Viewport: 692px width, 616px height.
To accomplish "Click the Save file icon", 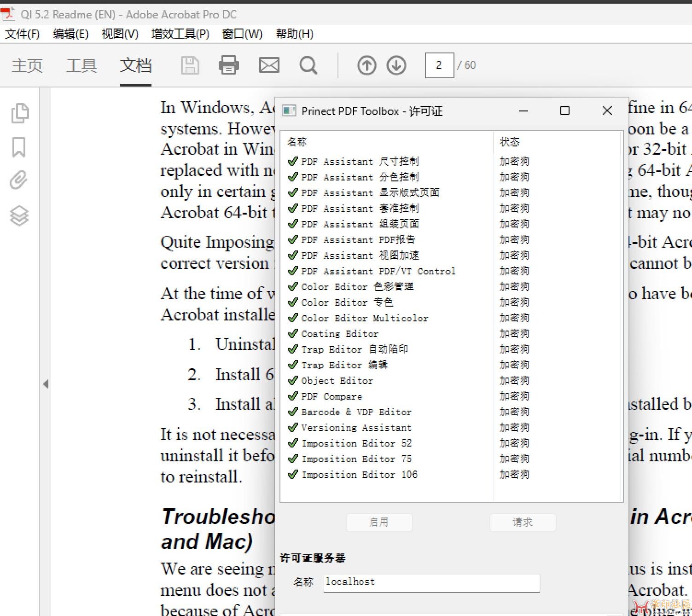I will (190, 65).
